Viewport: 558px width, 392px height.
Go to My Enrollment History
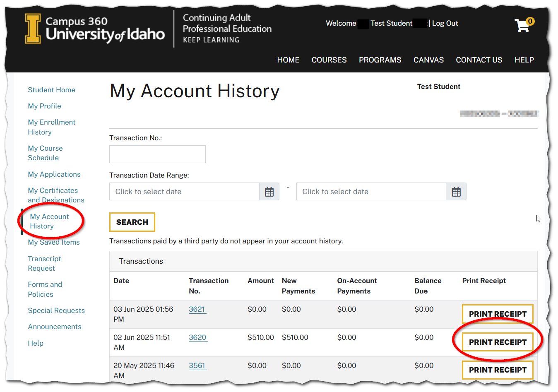point(51,127)
